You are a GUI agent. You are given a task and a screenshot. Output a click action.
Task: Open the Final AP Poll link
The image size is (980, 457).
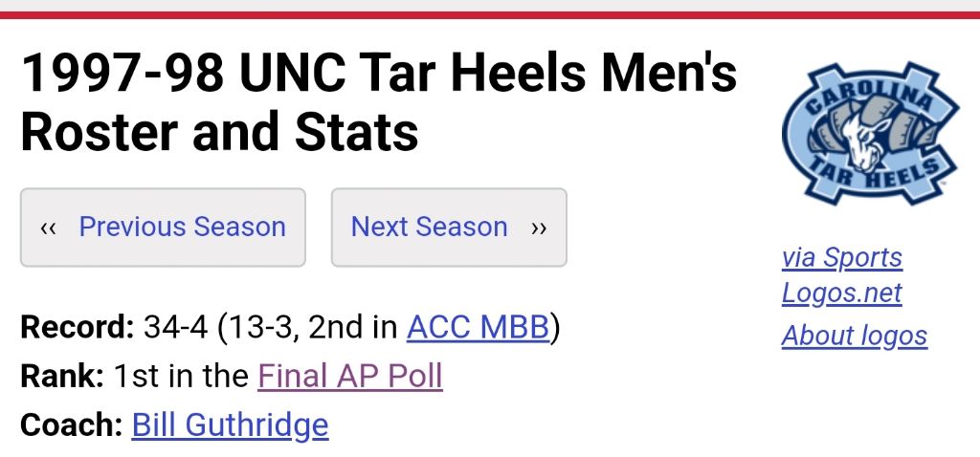pyautogui.click(x=350, y=377)
